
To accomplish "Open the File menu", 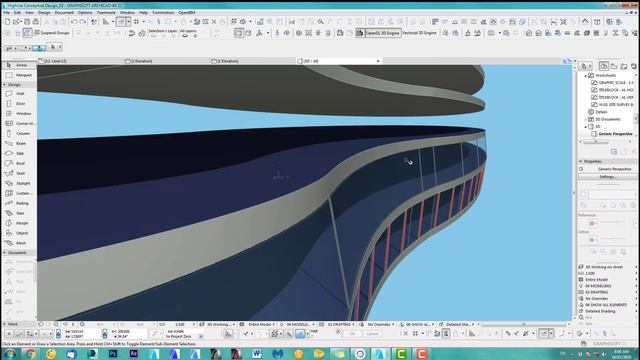I will pyautogui.click(x=7, y=13).
